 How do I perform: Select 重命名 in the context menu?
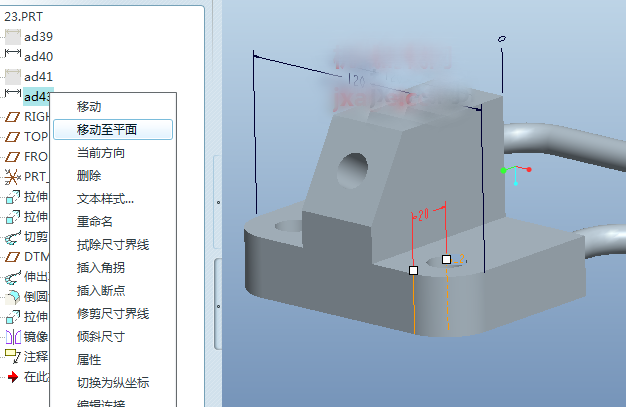(x=95, y=221)
